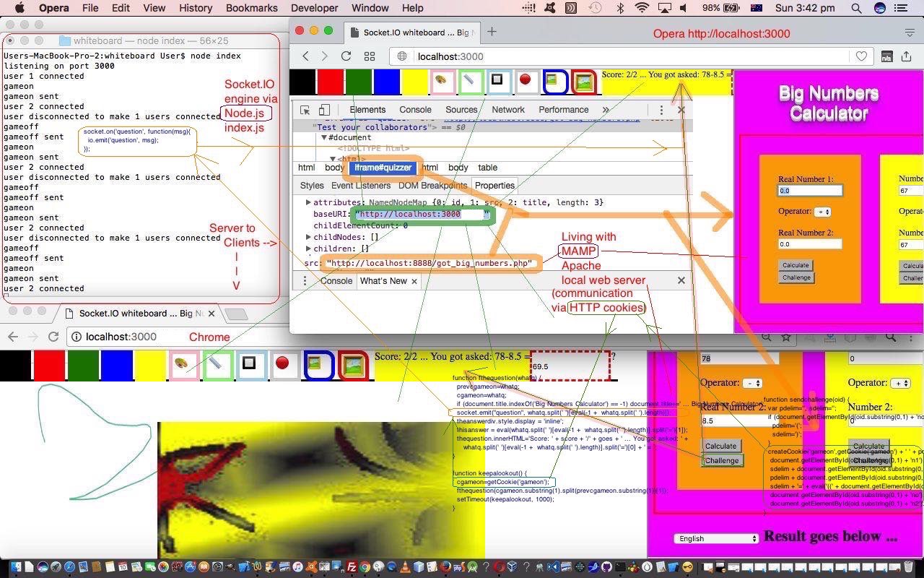This screenshot has width=924, height=578.
Task: Click the heart bookmark icon in Opera address bar
Action: click(x=861, y=56)
